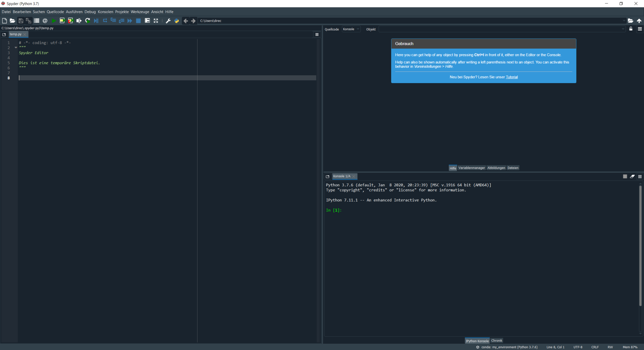
Task: Stop debugging with the blue square icon
Action: (x=138, y=21)
